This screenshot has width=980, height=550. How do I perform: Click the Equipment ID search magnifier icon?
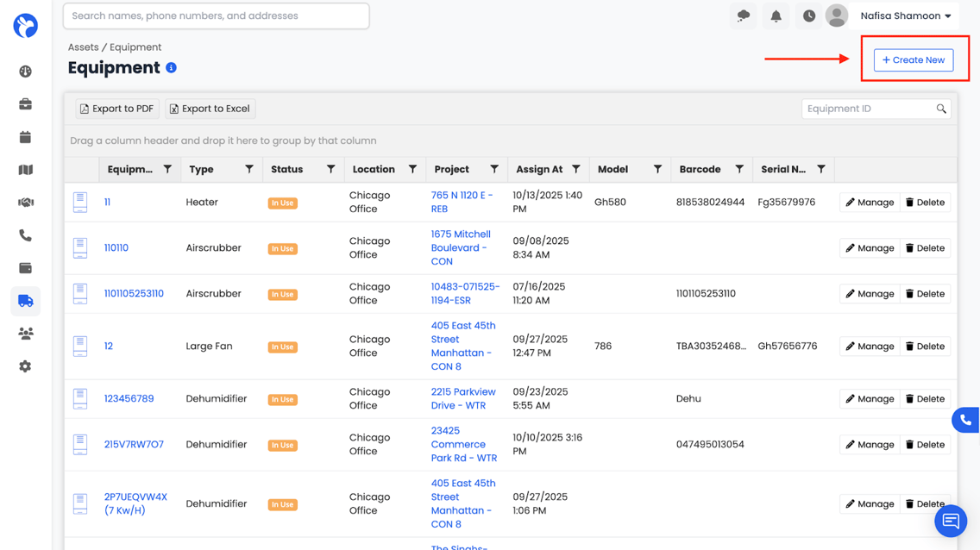pos(940,109)
